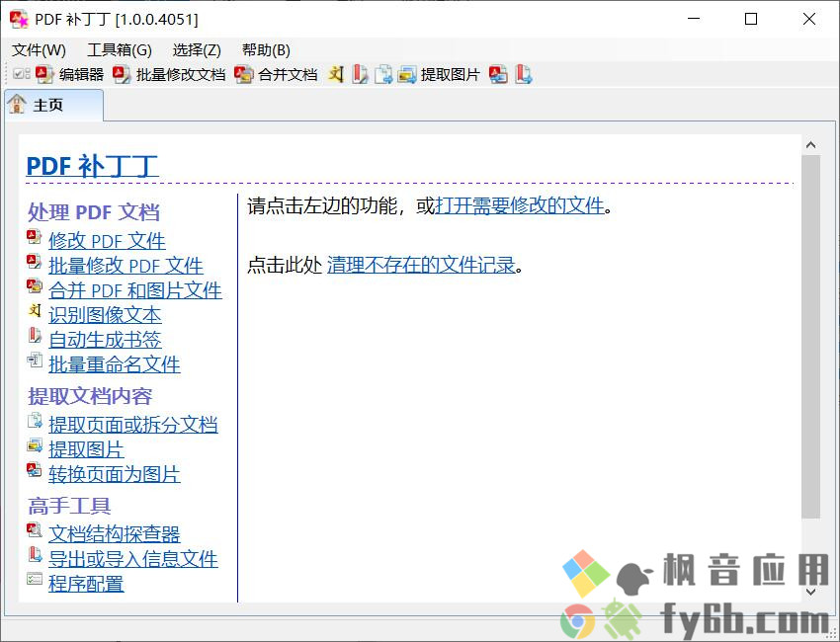Click the OCR text recognition toolbar icon
This screenshot has width=840, height=642.
336,74
